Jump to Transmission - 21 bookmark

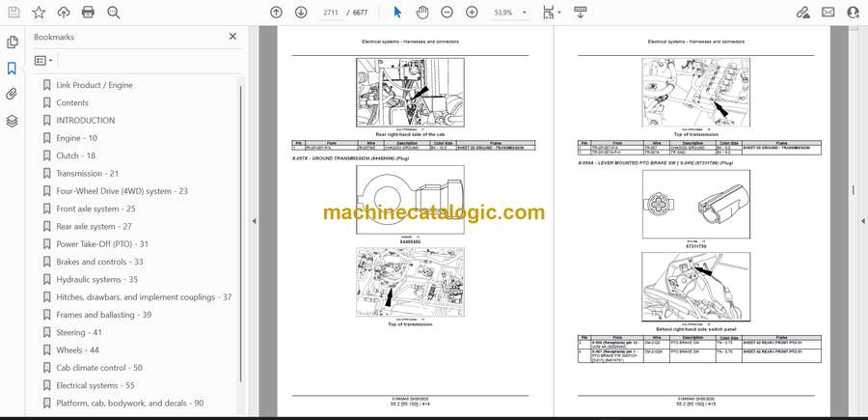coord(88,174)
